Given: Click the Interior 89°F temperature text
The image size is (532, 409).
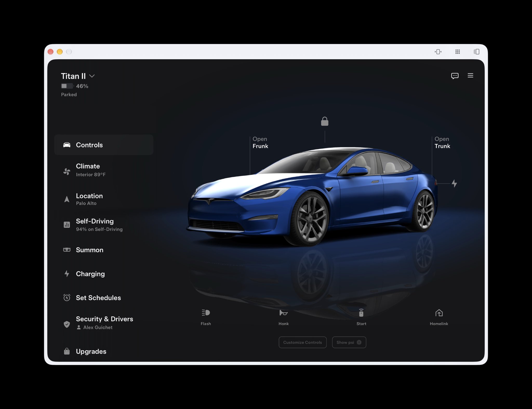Looking at the screenshot, I should click(91, 175).
